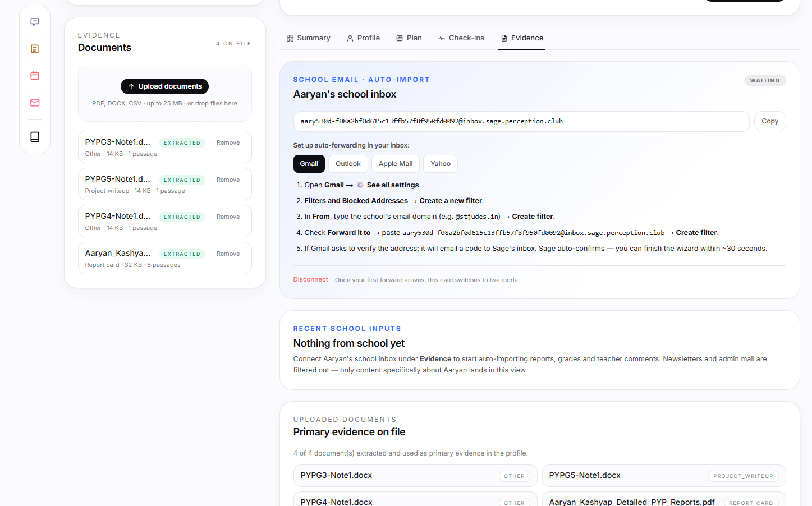This screenshot has height=506, width=812.
Task: Click the drop files here upload area
Action: pyautogui.click(x=164, y=93)
